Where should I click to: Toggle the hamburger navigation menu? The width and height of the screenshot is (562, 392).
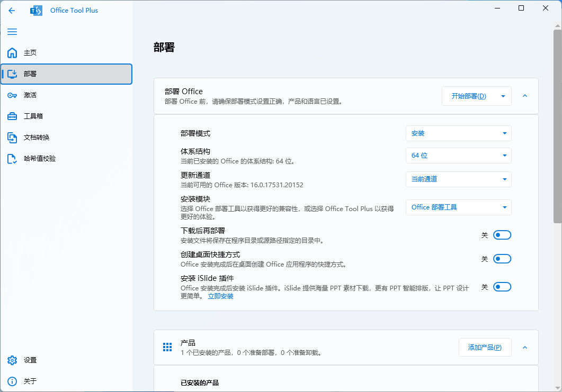[x=12, y=32]
